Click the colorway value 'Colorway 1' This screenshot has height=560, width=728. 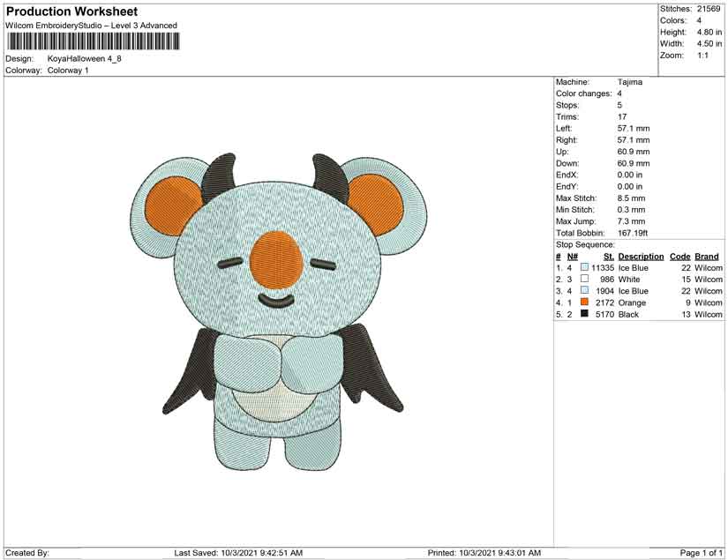click(68, 71)
